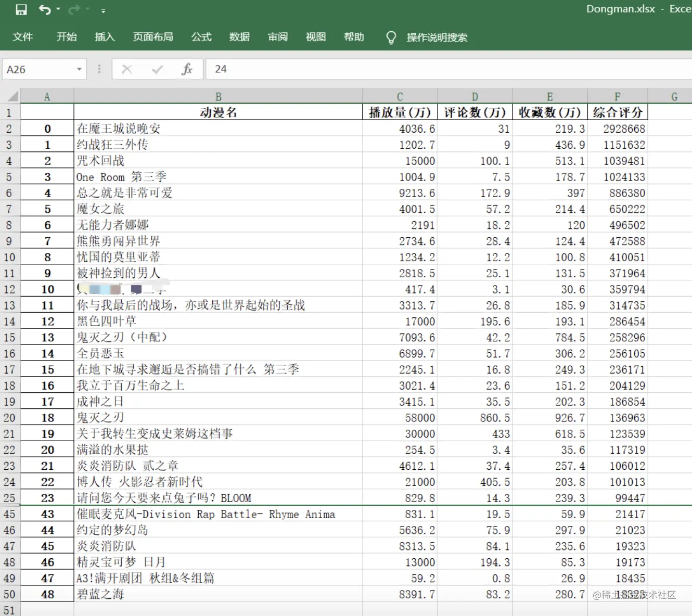
Task: Click the cell 关于我转生变成史莱姆这档事
Action: coord(218,433)
